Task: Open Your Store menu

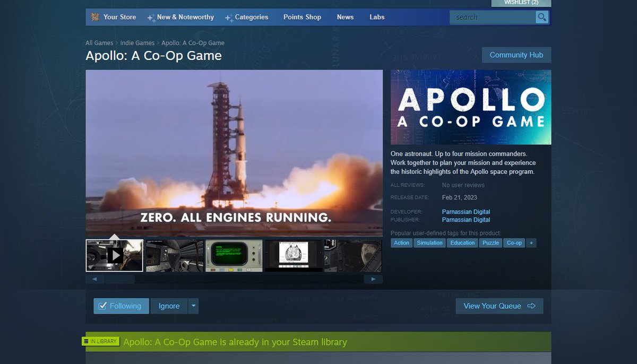Action: pyautogui.click(x=119, y=17)
